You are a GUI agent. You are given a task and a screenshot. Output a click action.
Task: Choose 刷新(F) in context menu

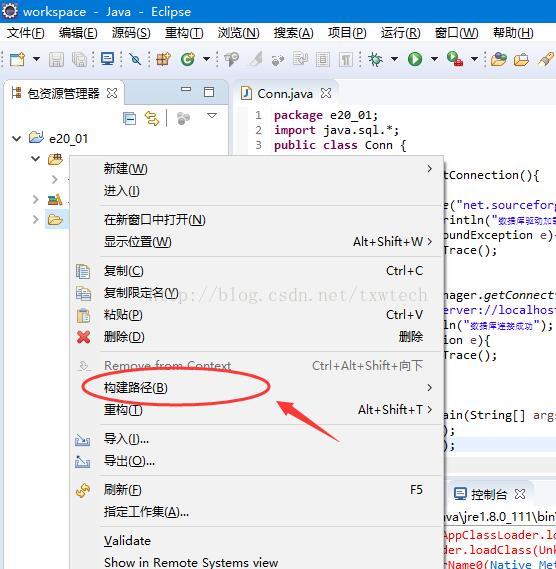tap(257, 490)
